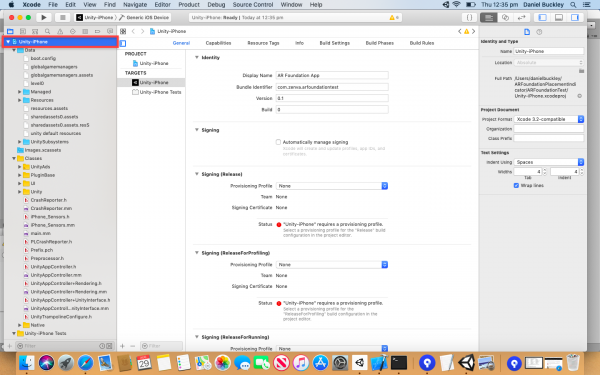Enable Automatically manage signing checkbox
Screen dimensions: 600x375
[278, 142]
